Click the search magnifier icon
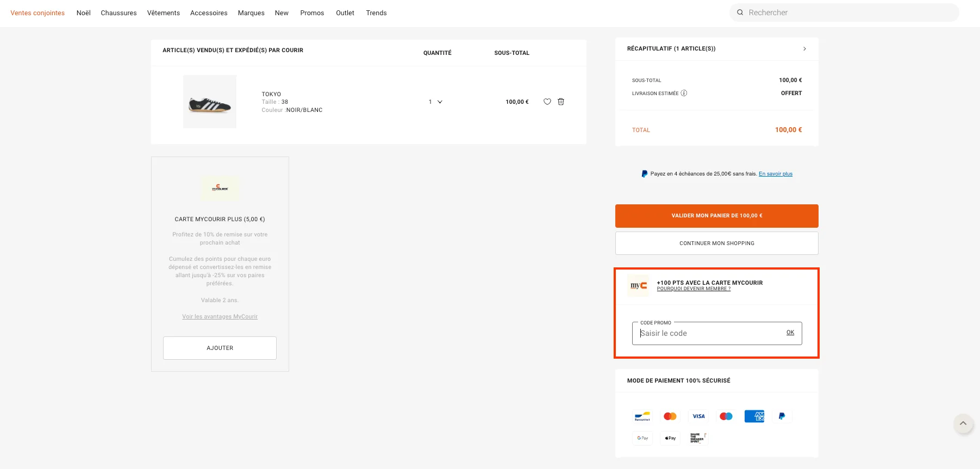This screenshot has width=980, height=469. click(740, 12)
